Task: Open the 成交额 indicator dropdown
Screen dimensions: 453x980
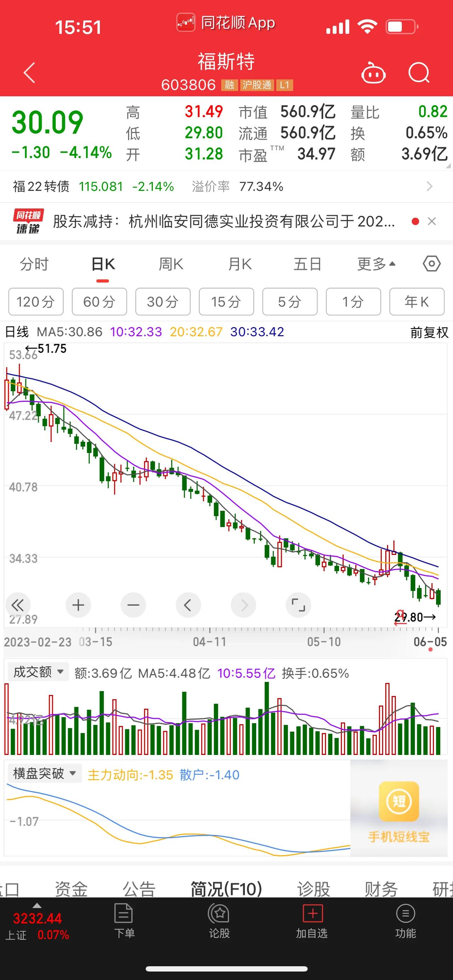Action: [x=39, y=672]
